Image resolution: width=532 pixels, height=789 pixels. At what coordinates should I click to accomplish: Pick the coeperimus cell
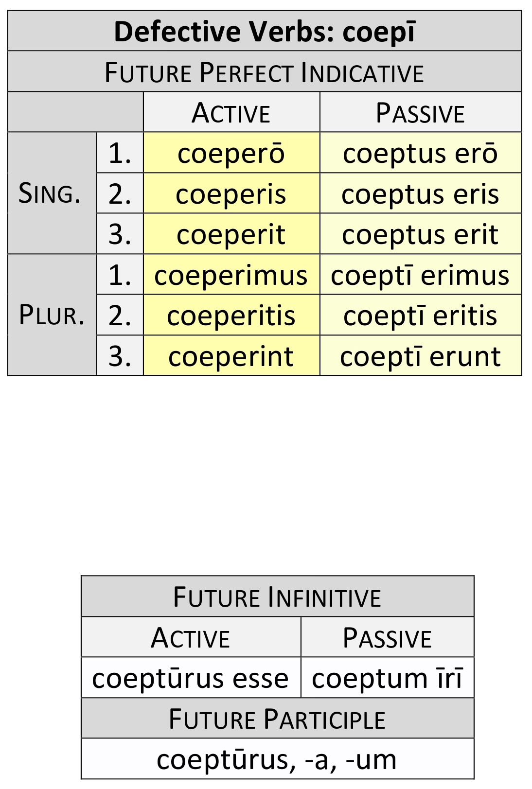(x=231, y=275)
